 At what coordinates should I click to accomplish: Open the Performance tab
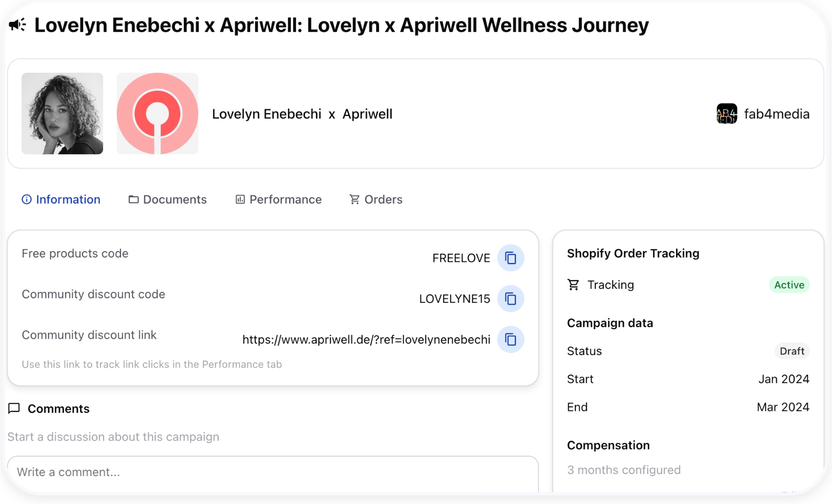click(x=278, y=200)
